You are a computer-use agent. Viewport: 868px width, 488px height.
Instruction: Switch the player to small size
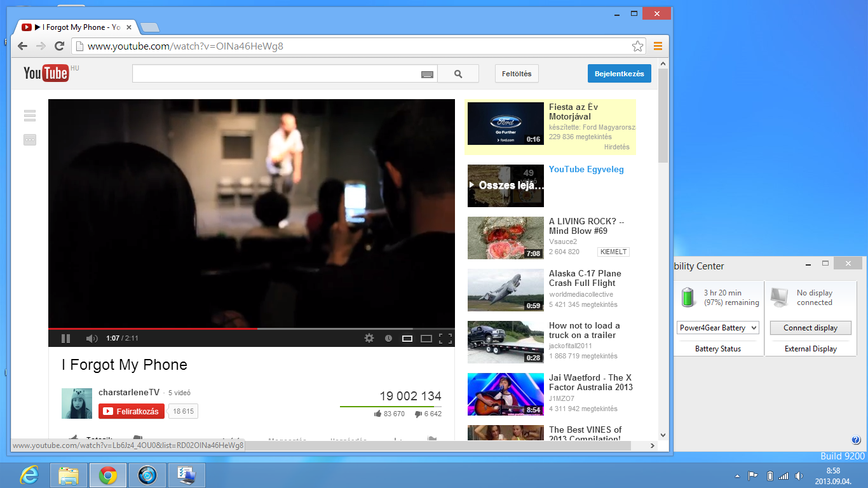(x=407, y=339)
